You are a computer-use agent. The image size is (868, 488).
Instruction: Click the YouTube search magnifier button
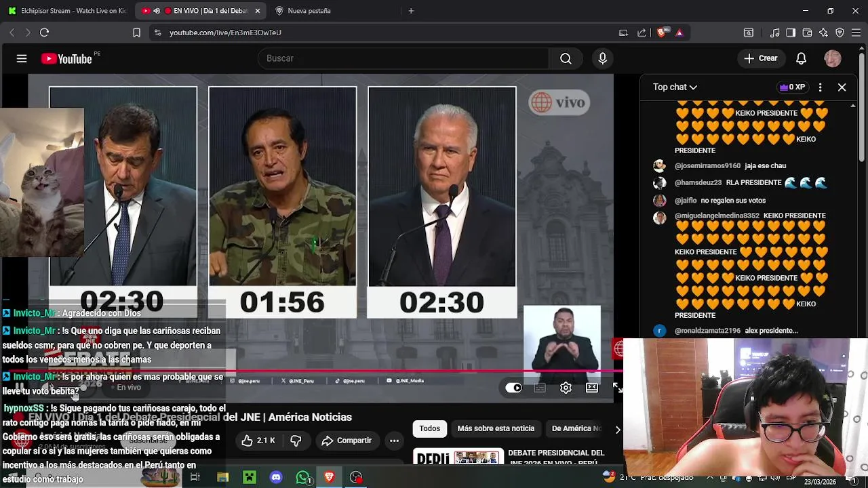pos(566,59)
